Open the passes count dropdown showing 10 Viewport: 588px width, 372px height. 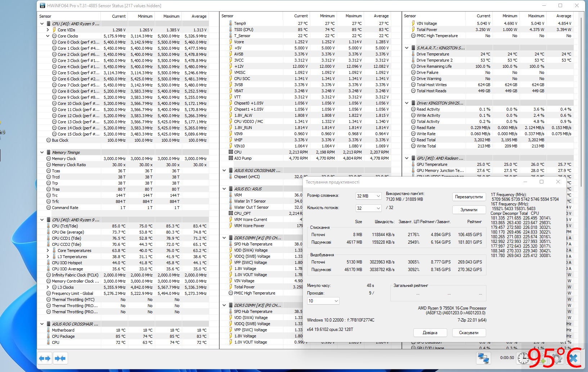323,301
